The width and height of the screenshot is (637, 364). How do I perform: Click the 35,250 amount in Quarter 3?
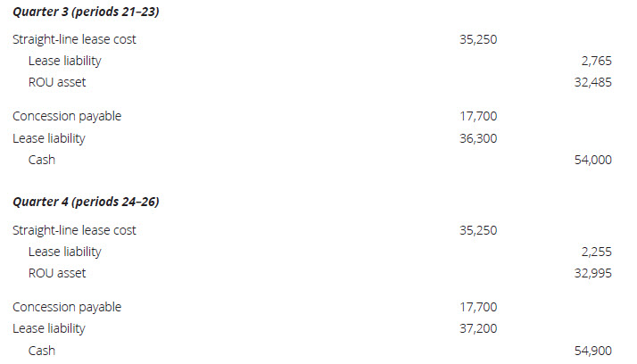(478, 39)
